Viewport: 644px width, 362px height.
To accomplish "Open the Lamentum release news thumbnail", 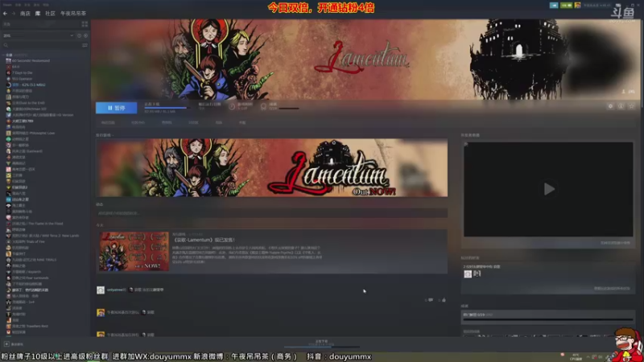I will 134,252.
